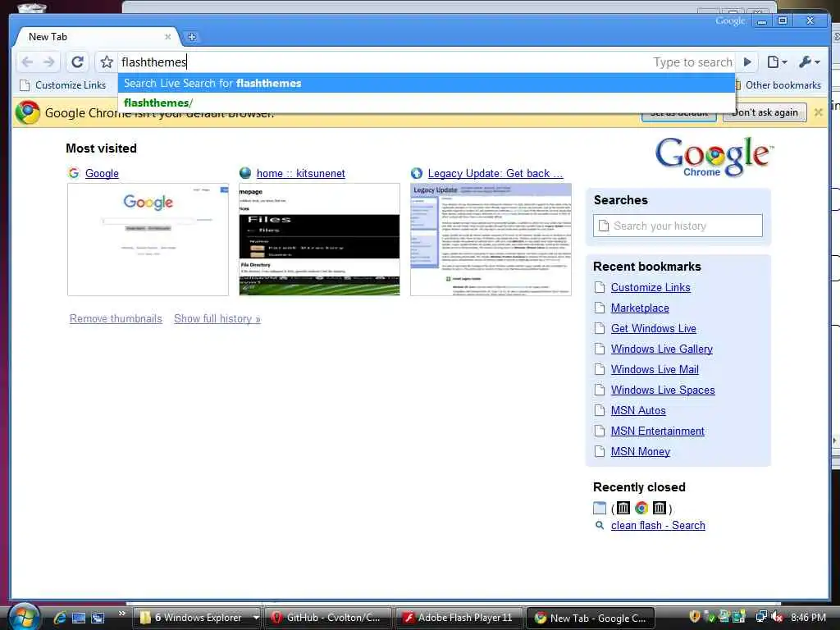Image resolution: width=840 pixels, height=630 pixels.
Task: Open the Google most visited link
Action: coord(102,174)
